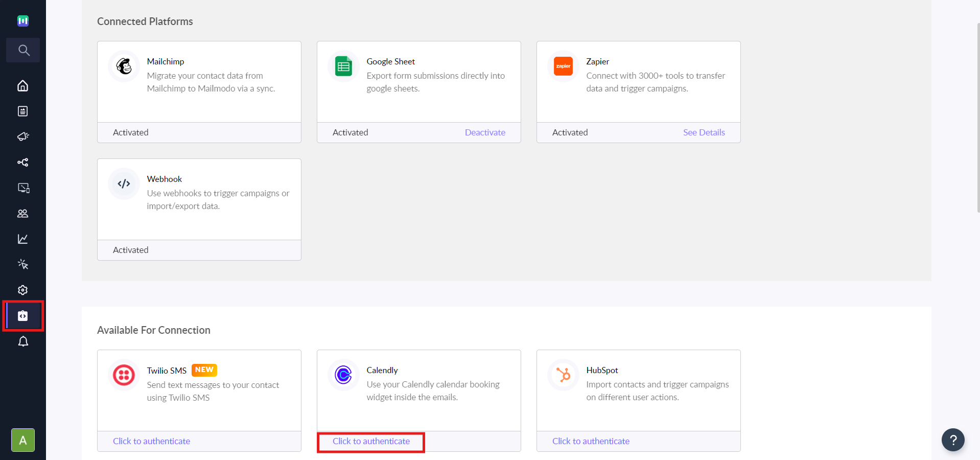The width and height of the screenshot is (980, 460).
Task: Click Twilio description 'Send text messages'
Action: point(213,391)
